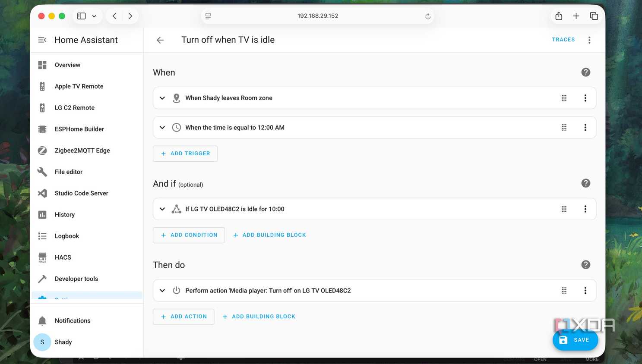Click the browser address bar
Screen dimensions: 642x364
318,16
